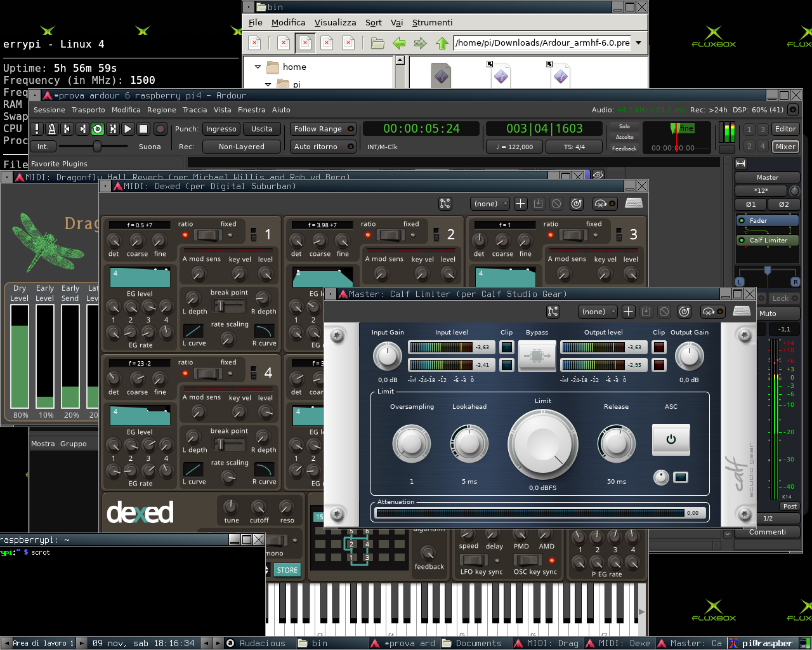812x650 pixels.
Task: Click the Audacious icon in the taskbar
Action: [x=231, y=643]
